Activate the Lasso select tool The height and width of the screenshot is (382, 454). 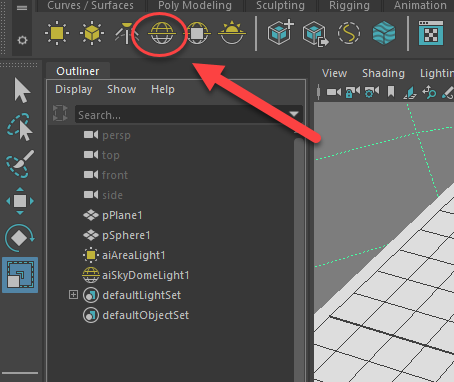20,127
